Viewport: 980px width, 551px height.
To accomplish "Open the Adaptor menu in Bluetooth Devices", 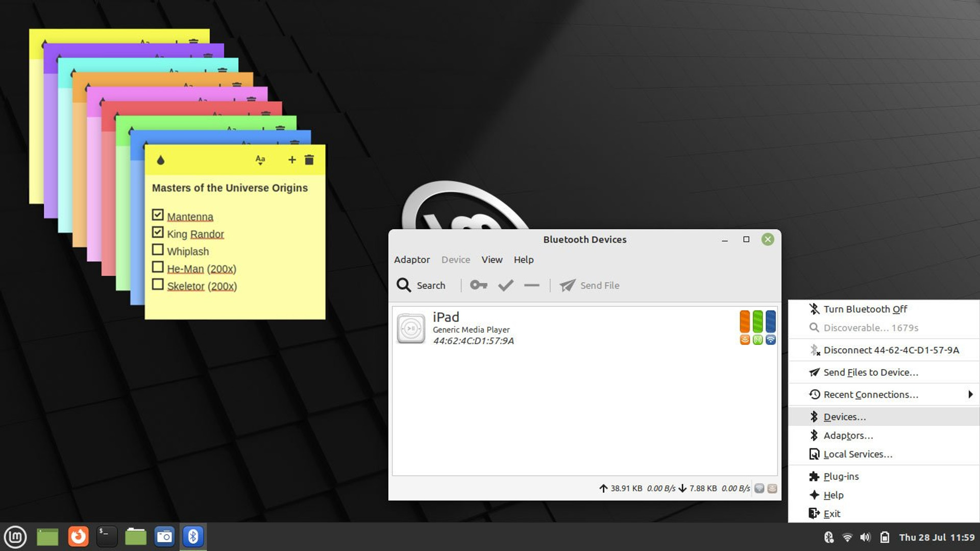I will pos(412,259).
